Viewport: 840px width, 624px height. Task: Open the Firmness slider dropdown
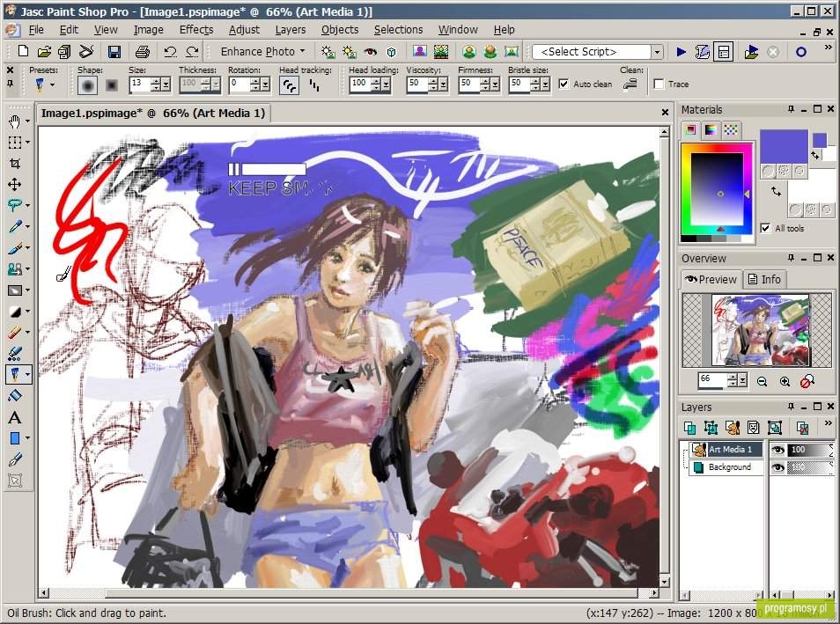pyautogui.click(x=495, y=84)
